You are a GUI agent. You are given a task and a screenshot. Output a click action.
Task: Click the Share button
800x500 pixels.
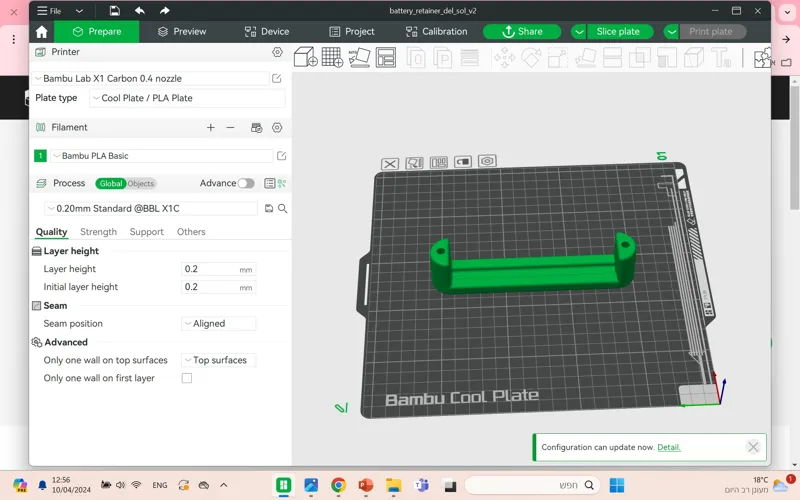click(x=522, y=32)
